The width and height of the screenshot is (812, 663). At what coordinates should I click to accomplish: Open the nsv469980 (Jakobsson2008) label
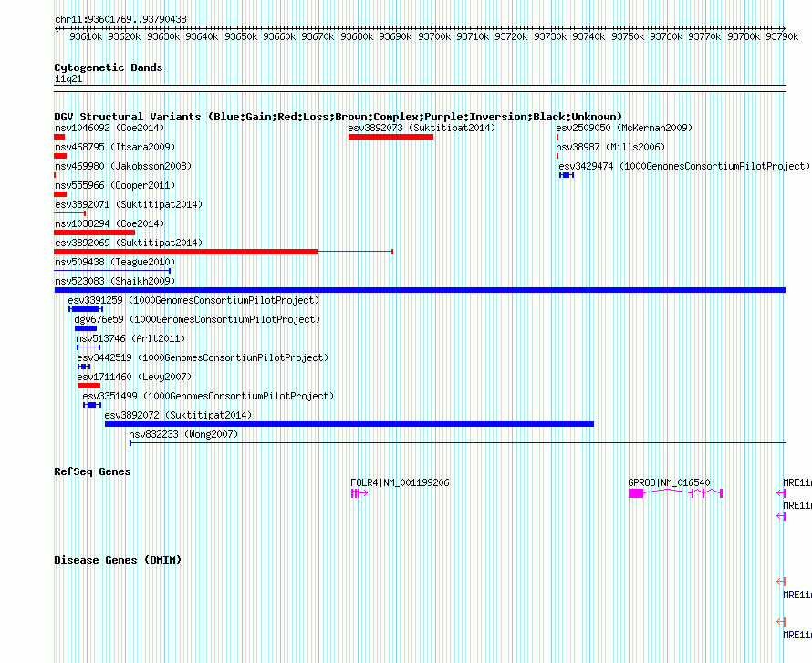[x=123, y=166]
